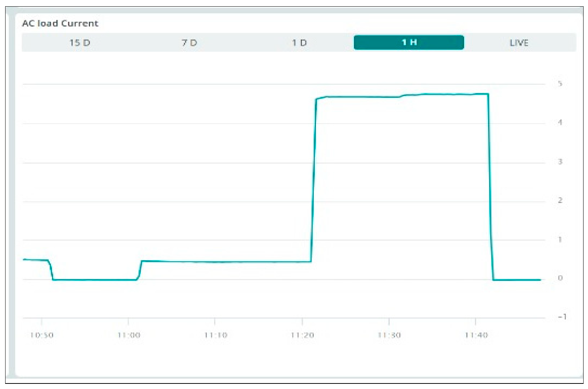Open the 1 D time range tab

pos(299,43)
